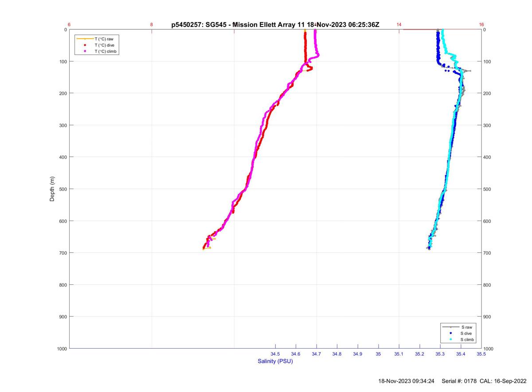Click left depth axis tick label 0
The height and width of the screenshot is (392, 532).
(x=65, y=30)
